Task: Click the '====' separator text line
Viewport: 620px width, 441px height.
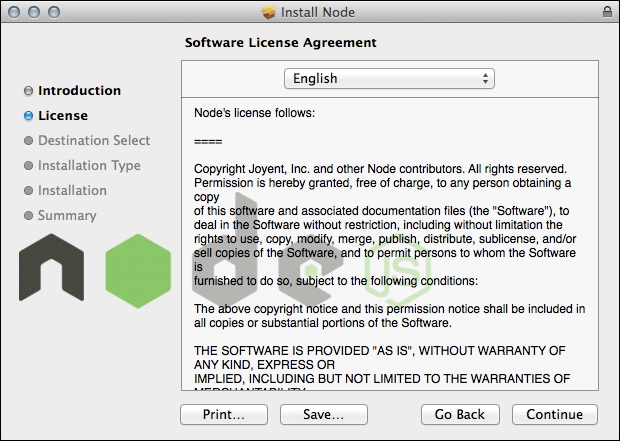Action: coord(208,141)
